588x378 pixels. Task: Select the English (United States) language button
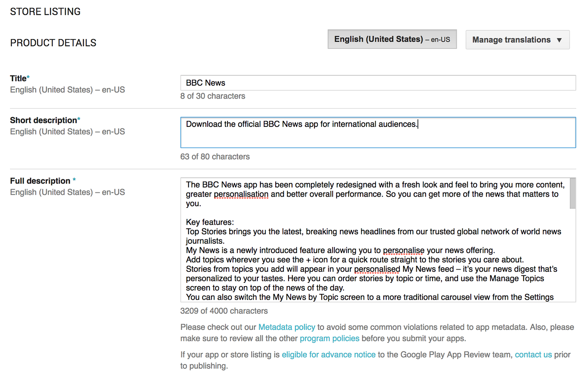pyautogui.click(x=392, y=39)
